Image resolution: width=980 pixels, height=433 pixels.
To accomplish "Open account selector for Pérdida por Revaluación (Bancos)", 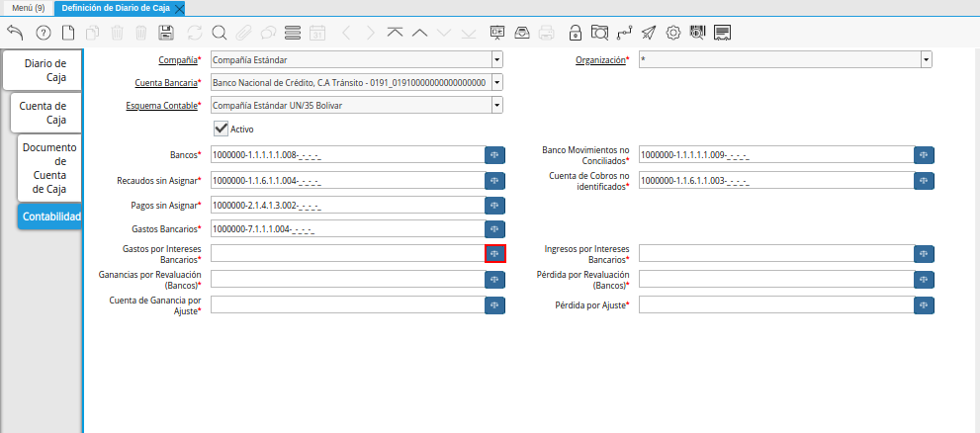I will (924, 280).
